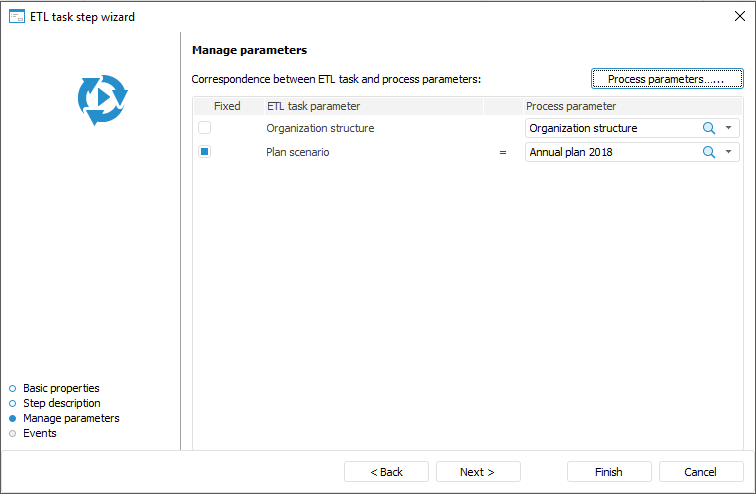Click search icon in Organization structure field

click(x=709, y=128)
